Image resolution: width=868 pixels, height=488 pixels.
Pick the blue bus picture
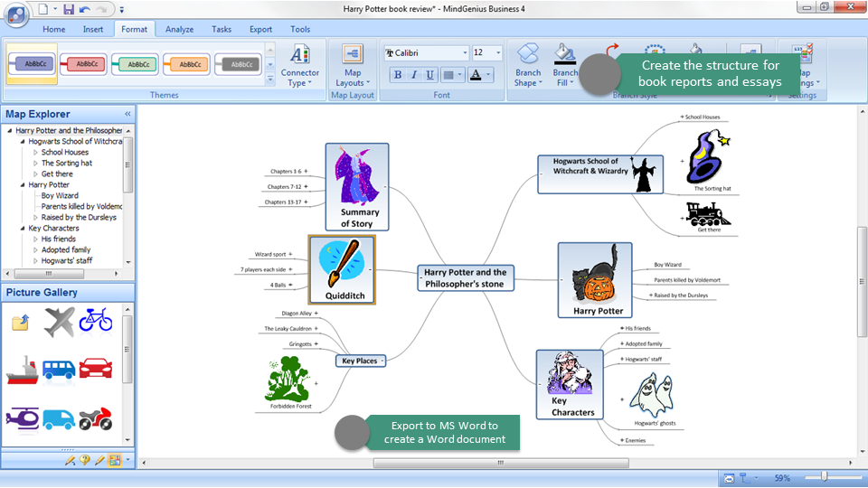coord(59,369)
